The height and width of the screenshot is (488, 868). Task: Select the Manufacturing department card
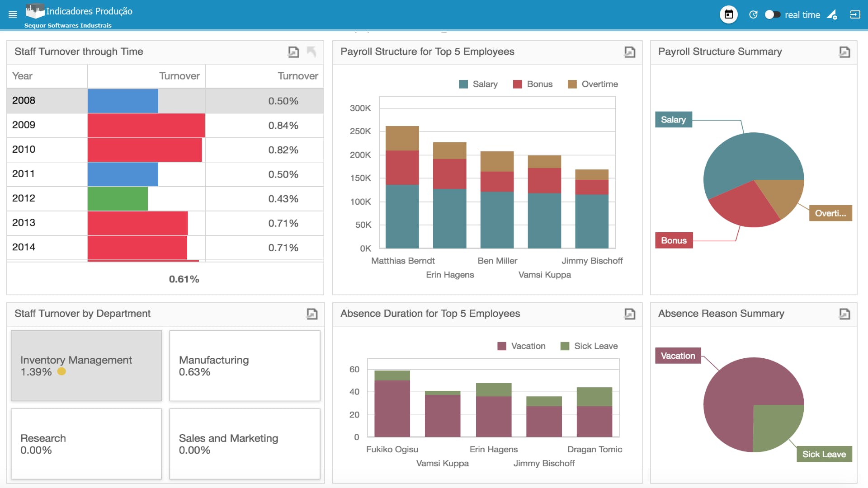tap(245, 366)
